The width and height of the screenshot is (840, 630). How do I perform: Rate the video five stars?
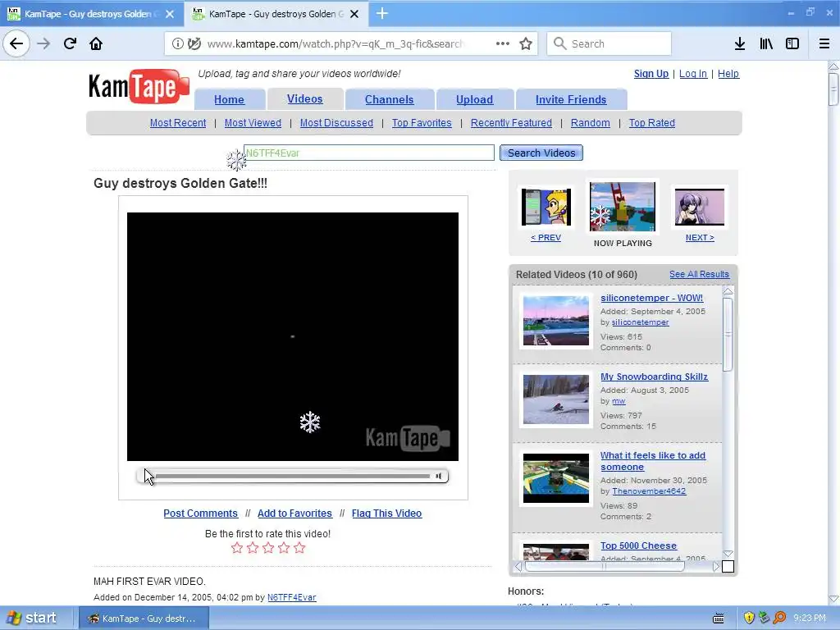[299, 547]
